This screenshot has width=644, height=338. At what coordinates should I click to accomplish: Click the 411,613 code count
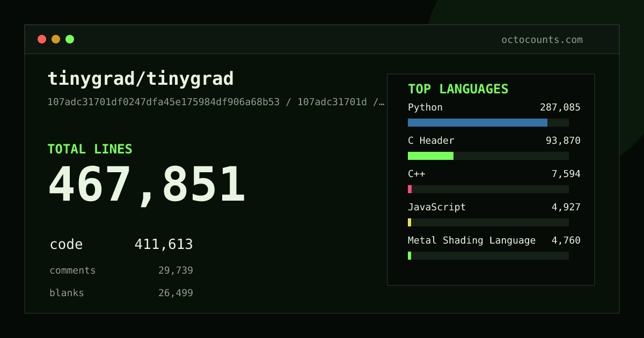click(164, 245)
